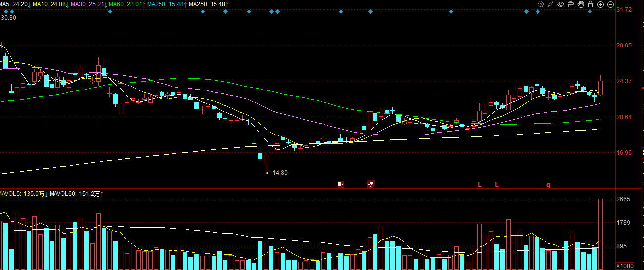Image resolution: width=644 pixels, height=270 pixels.
Task: Activate the hand pan tool
Action: coord(580,4)
